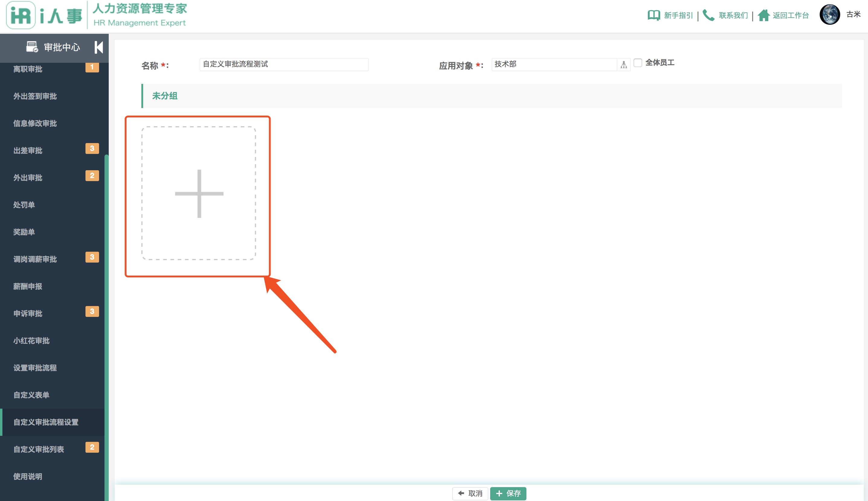Select 自定义审批流程设置 menu item
The image size is (868, 501).
coord(52,423)
